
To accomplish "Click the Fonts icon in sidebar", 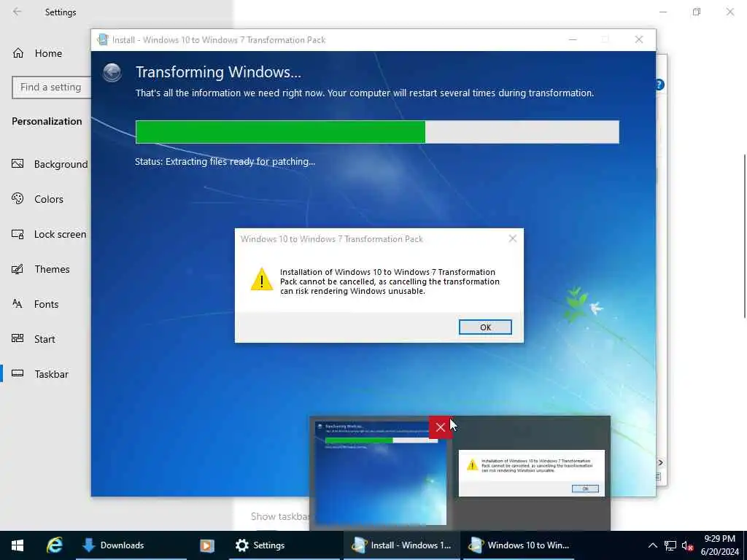I will (18, 303).
